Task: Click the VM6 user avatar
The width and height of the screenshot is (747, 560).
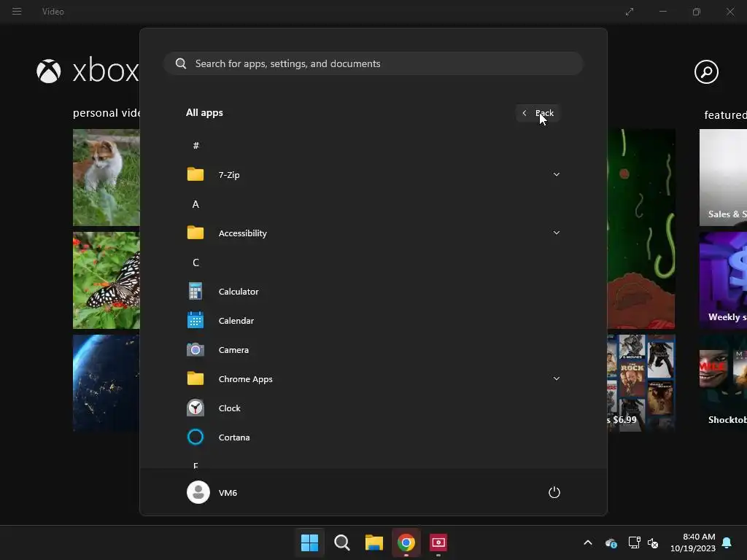Action: coord(198,492)
